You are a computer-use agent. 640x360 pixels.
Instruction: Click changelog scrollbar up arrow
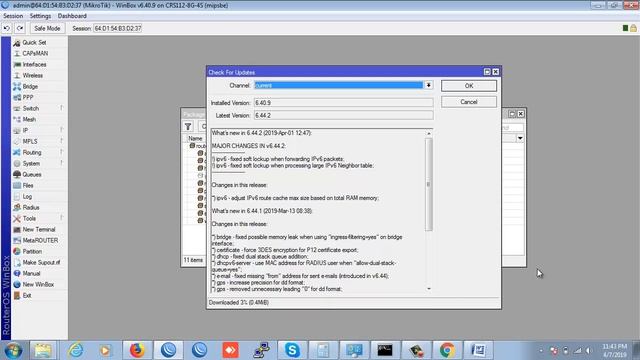tap(429, 133)
